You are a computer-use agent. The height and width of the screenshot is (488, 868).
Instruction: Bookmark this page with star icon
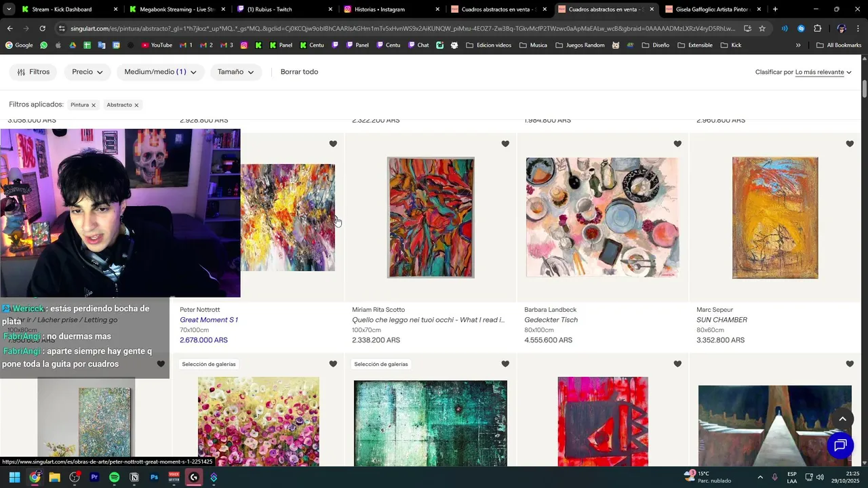click(762, 28)
